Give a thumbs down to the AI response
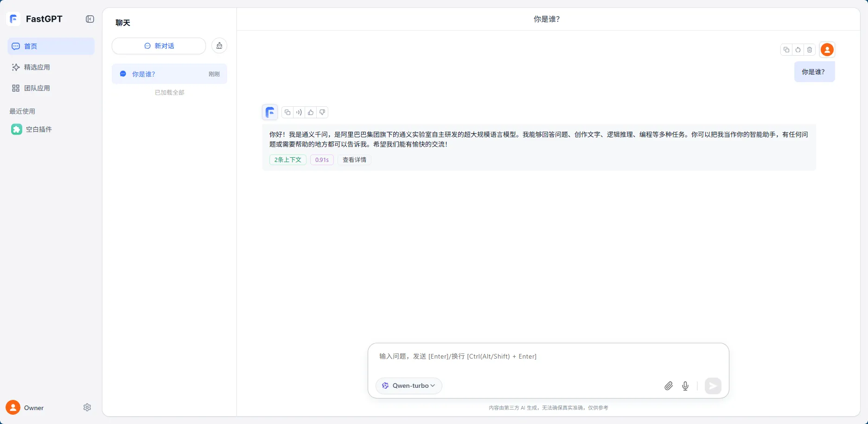Viewport: 868px width, 424px height. pos(322,112)
